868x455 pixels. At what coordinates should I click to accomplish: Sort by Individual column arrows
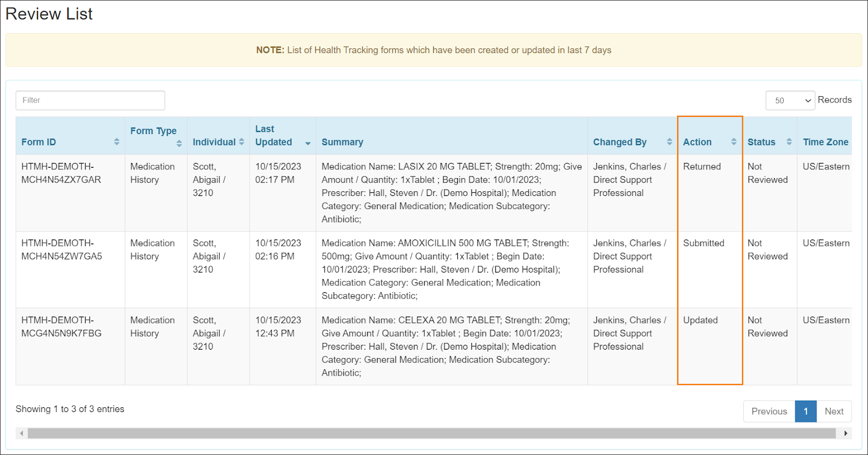click(x=241, y=142)
